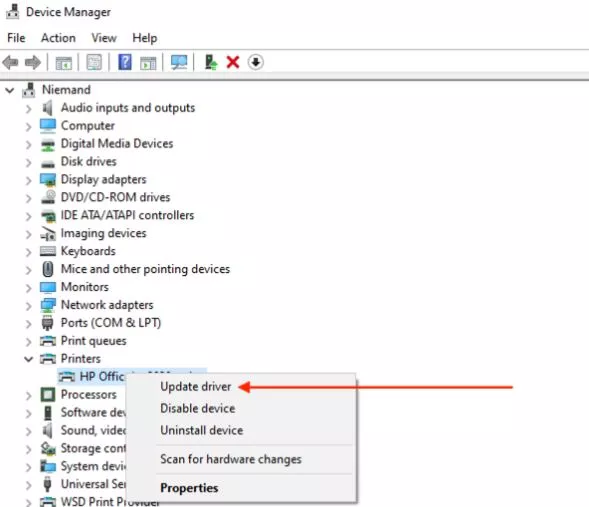This screenshot has width=589, height=507.
Task: Collapse the Printers category chevron
Action: pyautogui.click(x=29, y=359)
